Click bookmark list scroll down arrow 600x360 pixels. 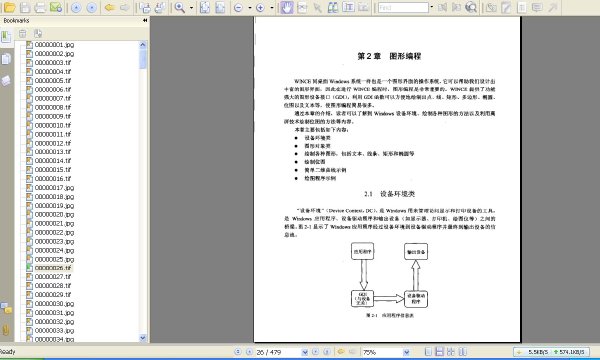pyautogui.click(x=143, y=338)
